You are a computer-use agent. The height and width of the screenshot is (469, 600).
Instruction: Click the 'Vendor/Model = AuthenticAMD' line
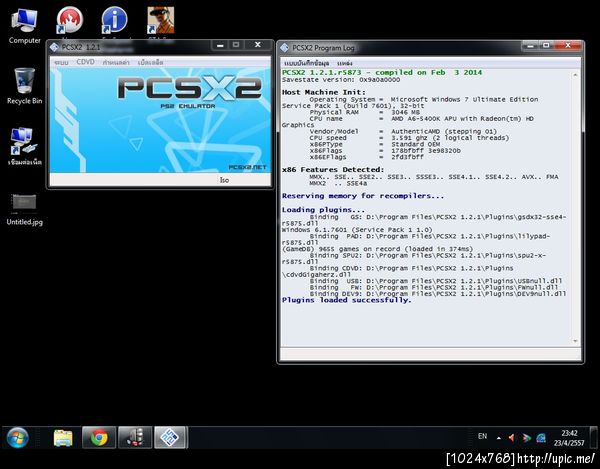pyautogui.click(x=403, y=131)
